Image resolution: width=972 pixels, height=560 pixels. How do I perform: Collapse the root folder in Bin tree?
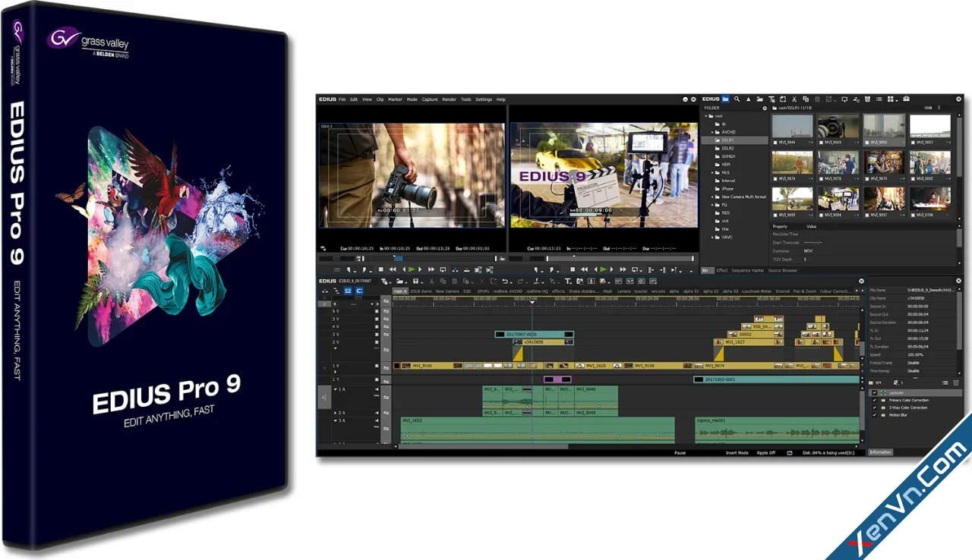point(705,116)
